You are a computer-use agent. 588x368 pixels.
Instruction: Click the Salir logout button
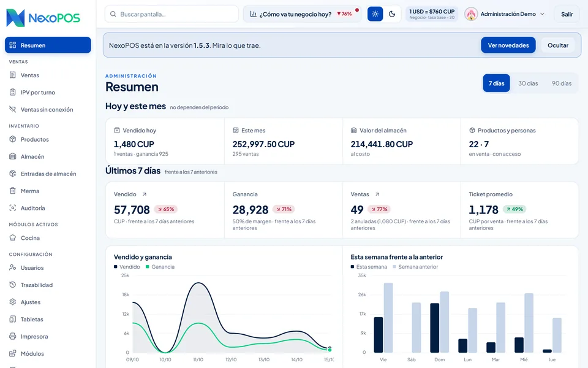click(x=567, y=14)
